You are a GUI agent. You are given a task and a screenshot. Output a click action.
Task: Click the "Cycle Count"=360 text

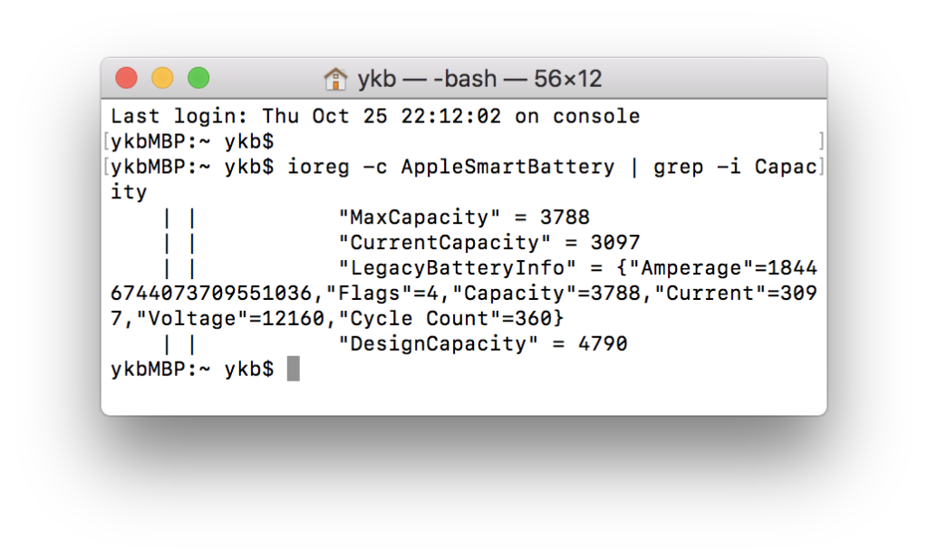click(444, 318)
